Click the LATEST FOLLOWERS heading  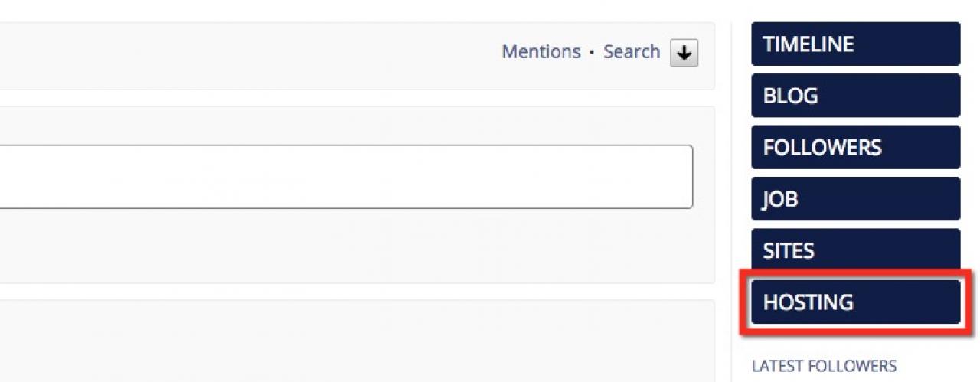[824, 366]
